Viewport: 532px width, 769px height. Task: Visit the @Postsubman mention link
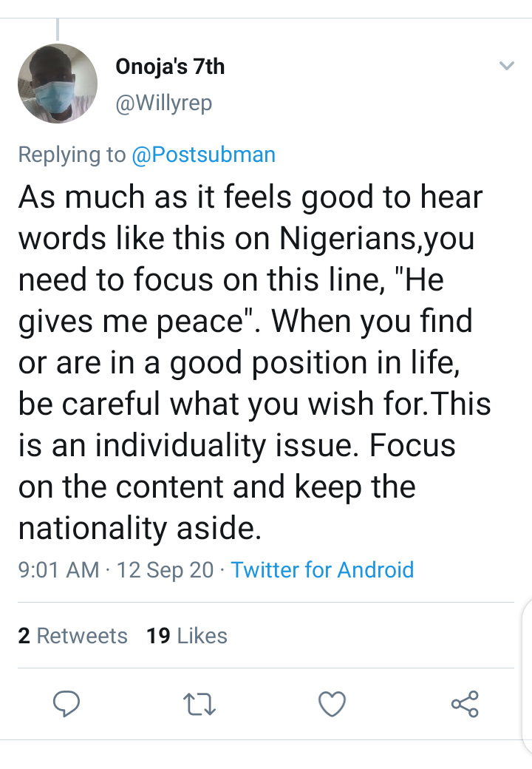tap(203, 155)
